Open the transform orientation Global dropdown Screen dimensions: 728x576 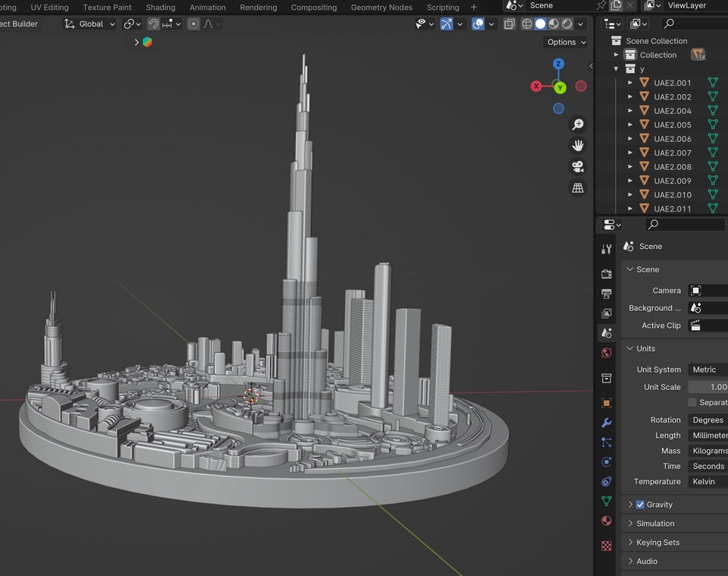click(89, 24)
